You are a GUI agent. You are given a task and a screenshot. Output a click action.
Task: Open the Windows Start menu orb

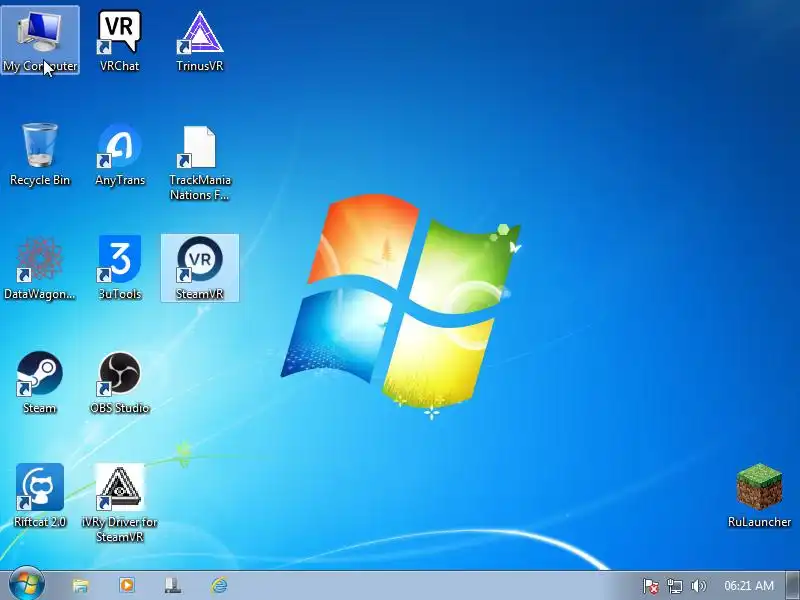coord(26,584)
